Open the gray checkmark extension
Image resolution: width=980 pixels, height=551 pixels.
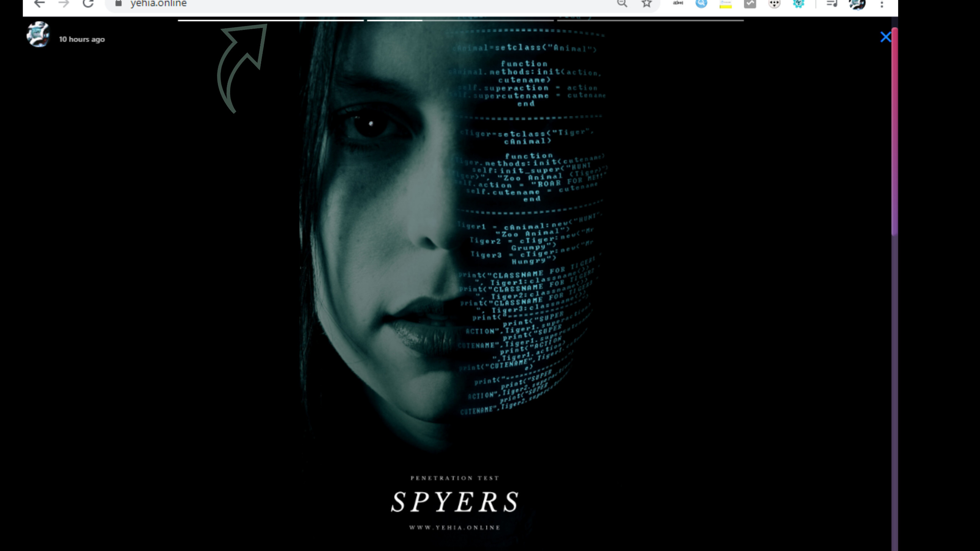point(750,4)
